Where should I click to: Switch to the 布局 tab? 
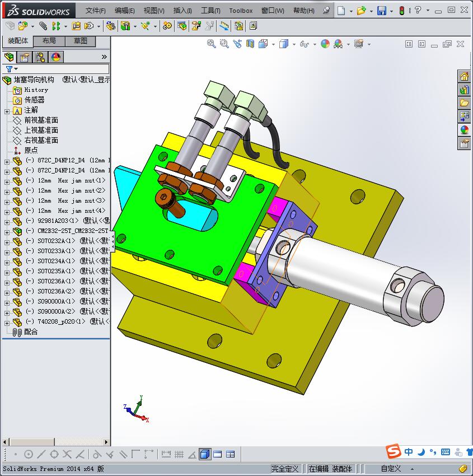tap(49, 41)
